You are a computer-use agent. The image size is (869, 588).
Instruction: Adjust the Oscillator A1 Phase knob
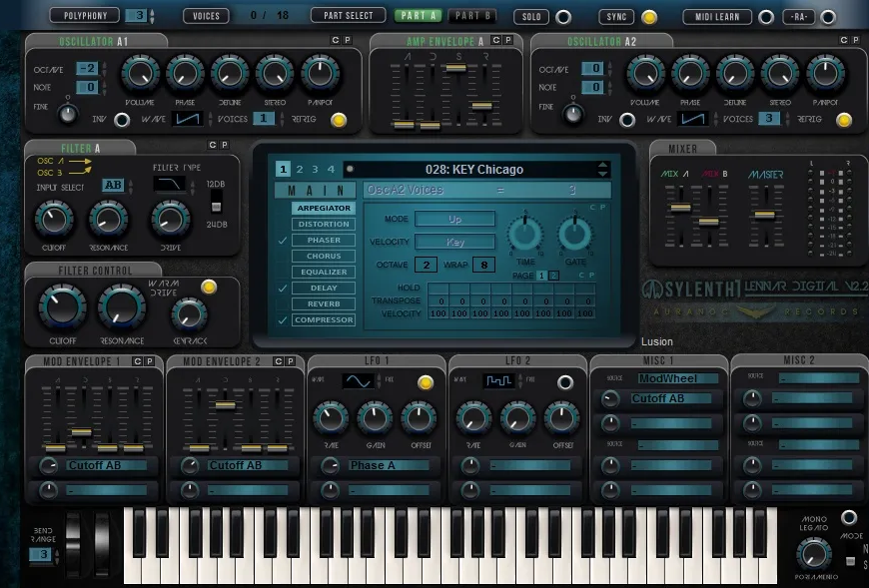[185, 74]
